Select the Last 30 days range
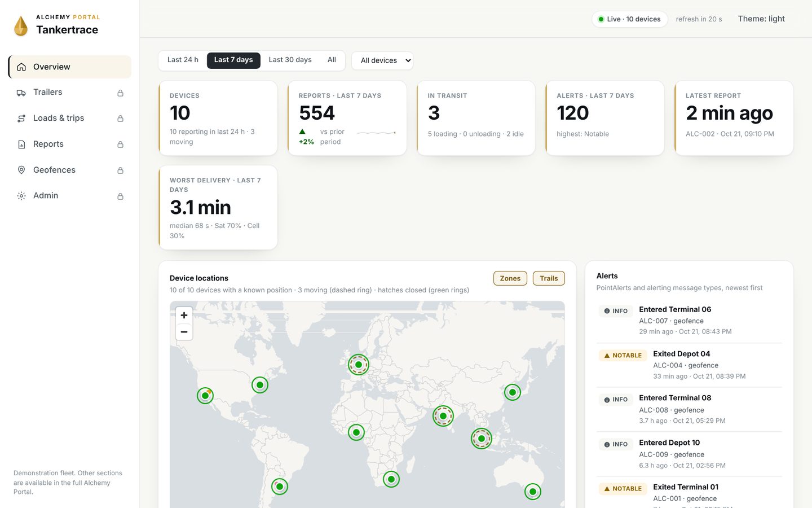 (290, 60)
